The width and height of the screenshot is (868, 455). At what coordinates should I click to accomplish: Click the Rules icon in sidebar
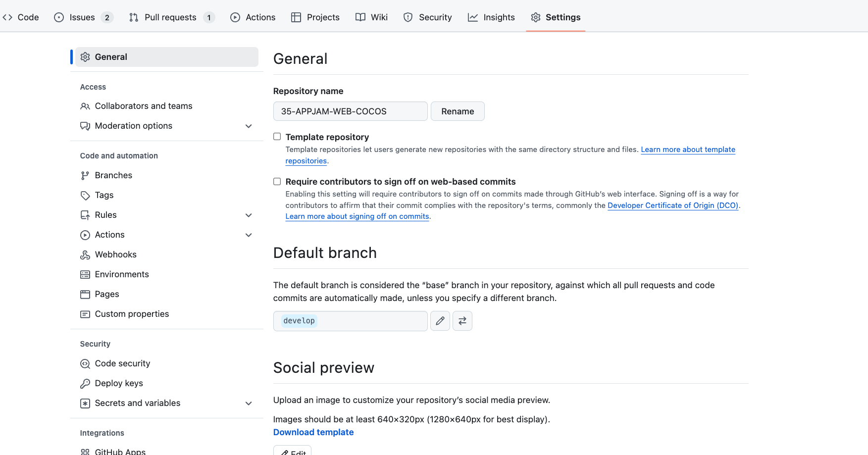85,215
